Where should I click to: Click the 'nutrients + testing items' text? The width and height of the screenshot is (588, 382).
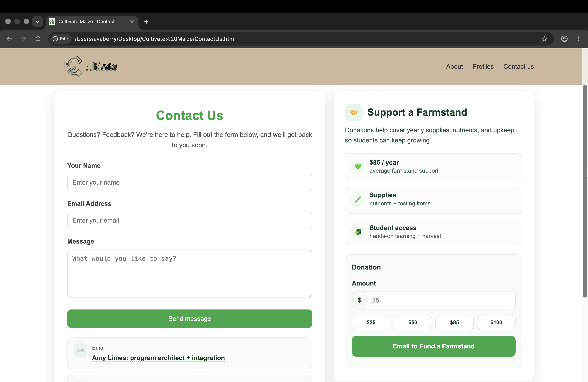tap(400, 203)
